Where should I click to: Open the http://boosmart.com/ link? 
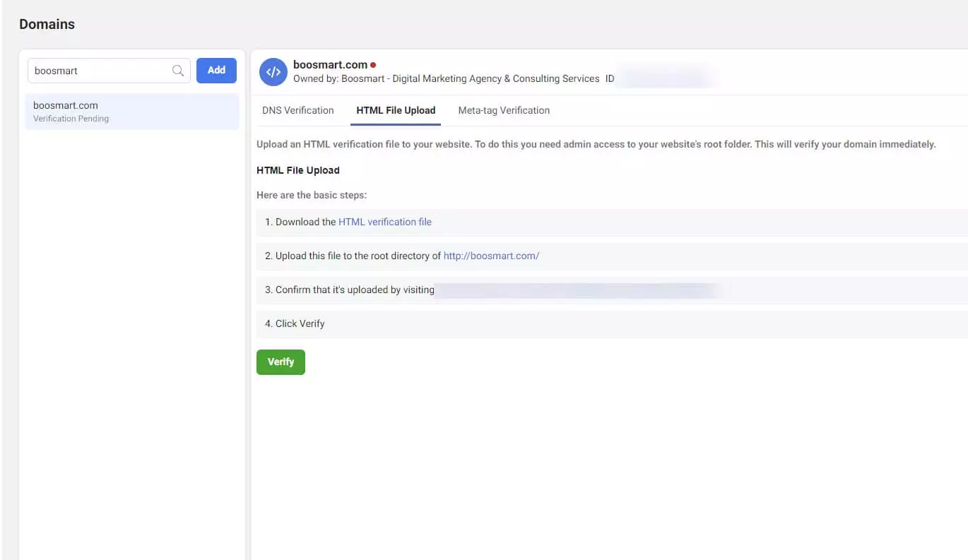(x=491, y=256)
